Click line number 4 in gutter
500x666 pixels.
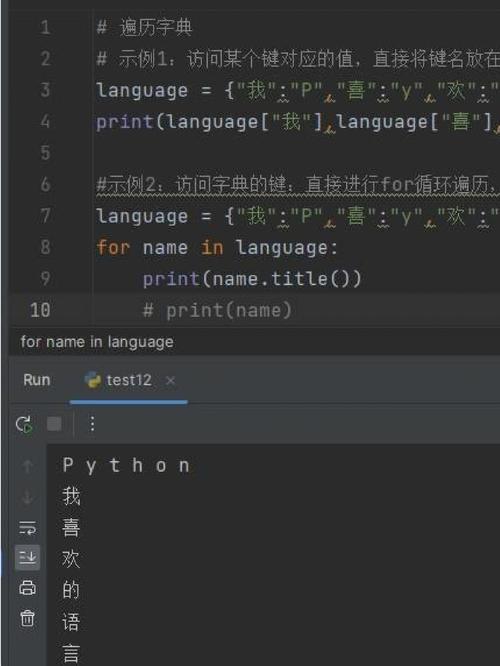click(45, 121)
